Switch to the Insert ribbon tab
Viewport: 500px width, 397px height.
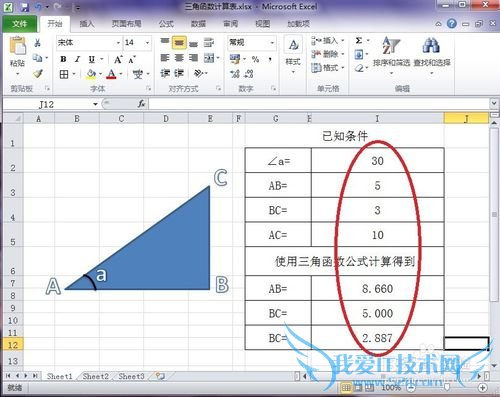click(87, 24)
